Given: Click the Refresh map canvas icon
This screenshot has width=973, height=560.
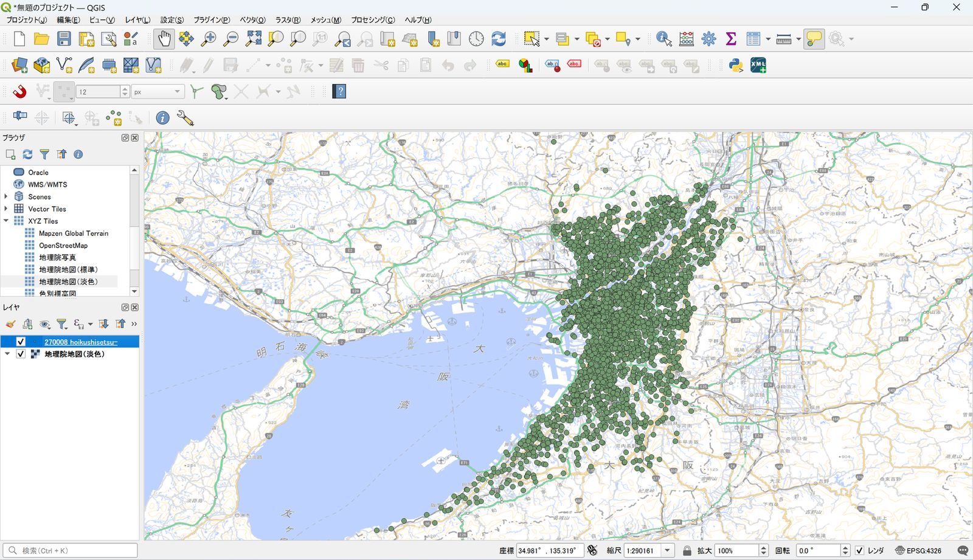Looking at the screenshot, I should point(499,39).
